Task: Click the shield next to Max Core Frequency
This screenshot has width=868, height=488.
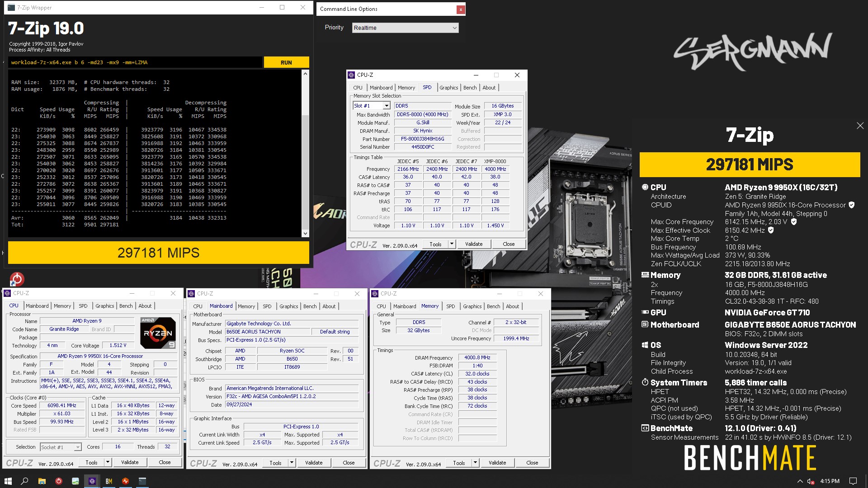Action: coord(794,222)
